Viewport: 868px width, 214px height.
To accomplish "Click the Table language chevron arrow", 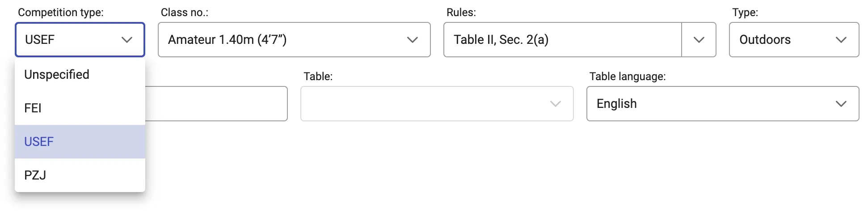I will point(841,104).
